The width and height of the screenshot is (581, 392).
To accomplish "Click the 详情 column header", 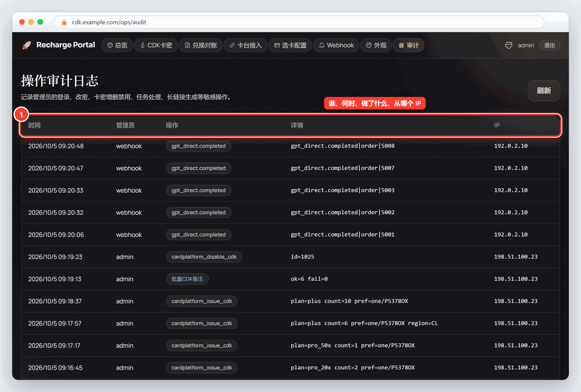I will pos(297,125).
